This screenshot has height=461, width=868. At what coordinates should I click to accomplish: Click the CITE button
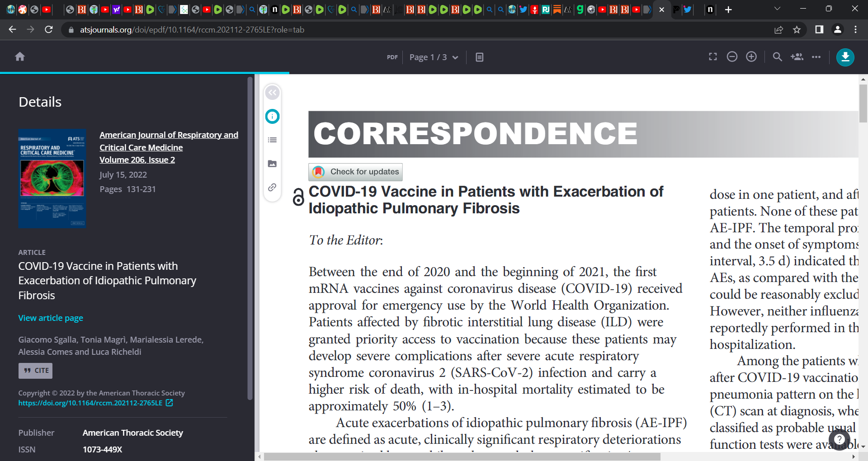[35, 371]
